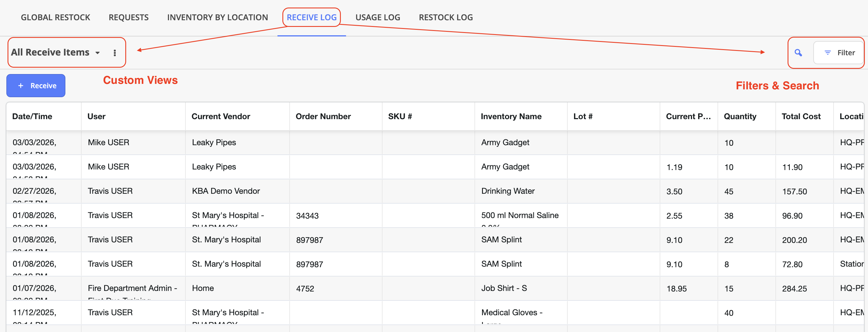Open the search magnifier icon
This screenshot has height=332, width=868.
tap(798, 53)
